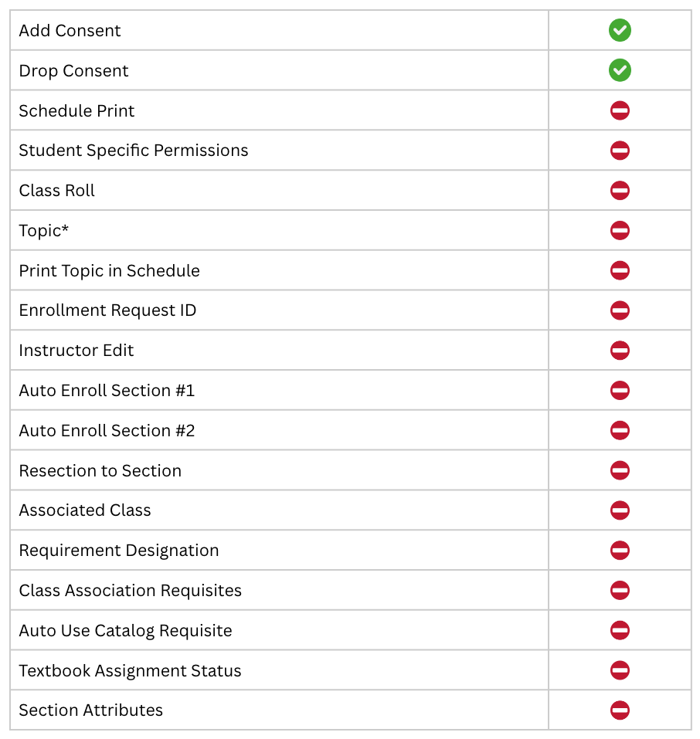Click the Requirement Designation label
Screen dimensions: 700x739
119,551
